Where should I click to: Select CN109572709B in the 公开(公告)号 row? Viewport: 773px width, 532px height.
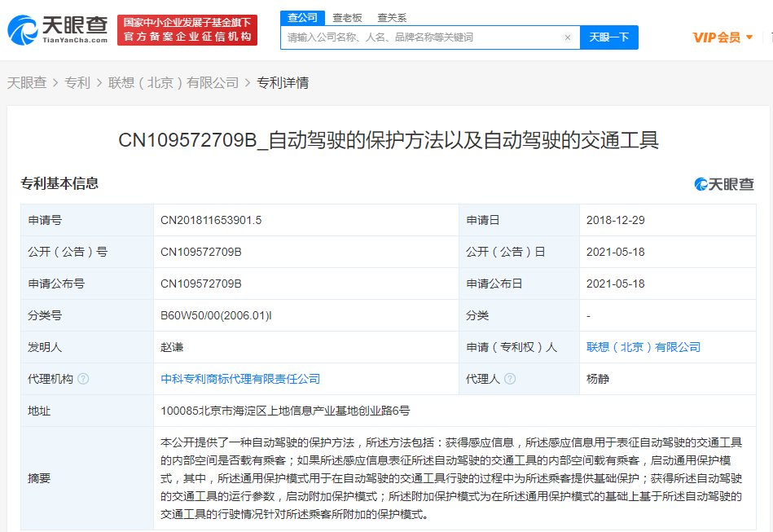pos(201,252)
